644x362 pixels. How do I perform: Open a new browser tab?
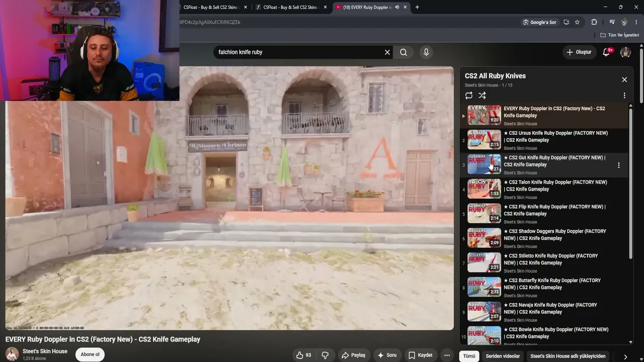point(417,8)
